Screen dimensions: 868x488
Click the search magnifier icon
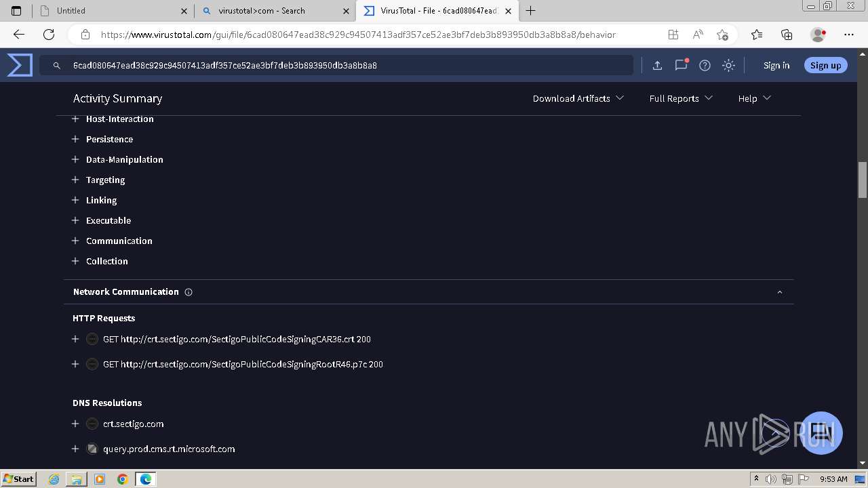click(x=57, y=66)
